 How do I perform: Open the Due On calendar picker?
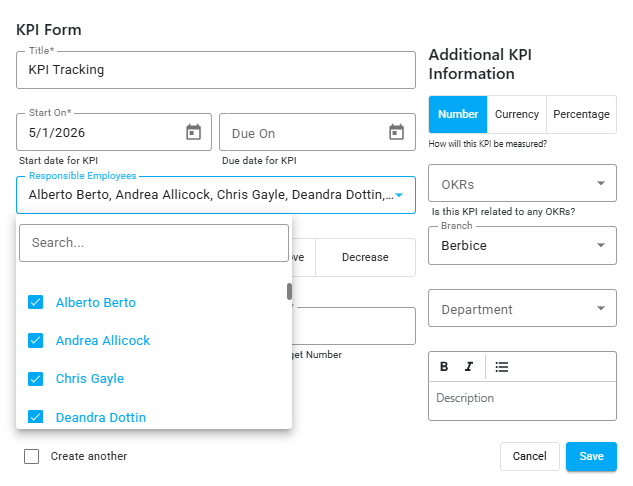pos(396,132)
